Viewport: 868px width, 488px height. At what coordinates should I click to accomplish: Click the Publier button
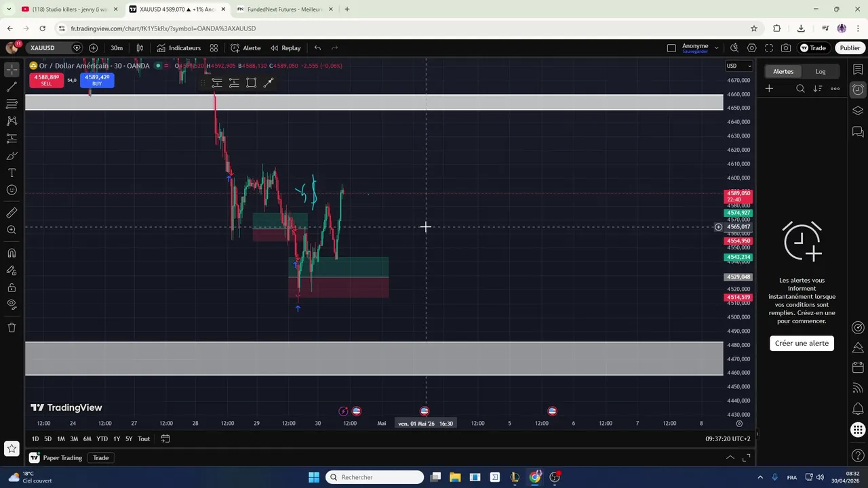[850, 48]
